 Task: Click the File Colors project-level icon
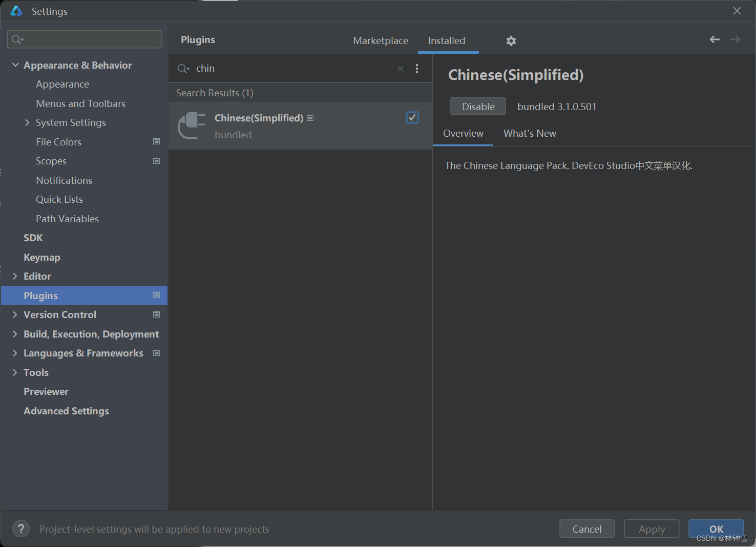pos(157,141)
